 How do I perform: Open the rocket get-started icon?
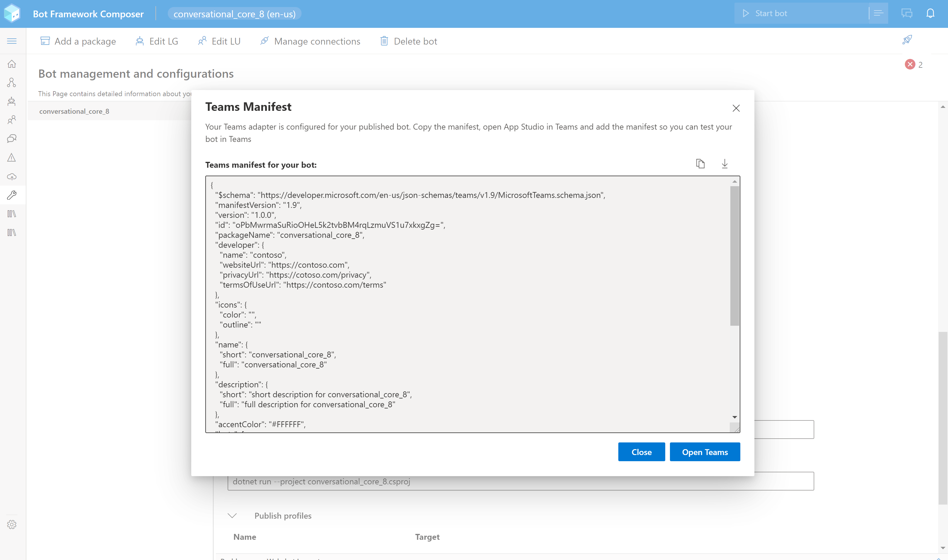tap(907, 40)
